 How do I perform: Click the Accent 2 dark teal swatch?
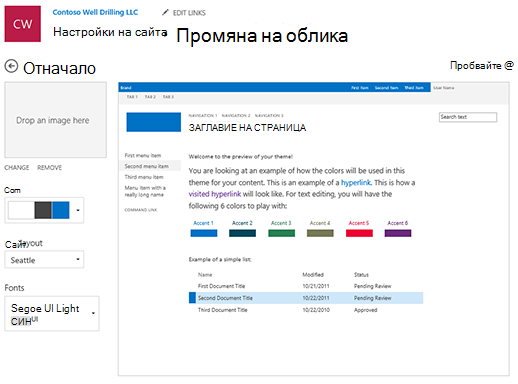[x=242, y=233]
